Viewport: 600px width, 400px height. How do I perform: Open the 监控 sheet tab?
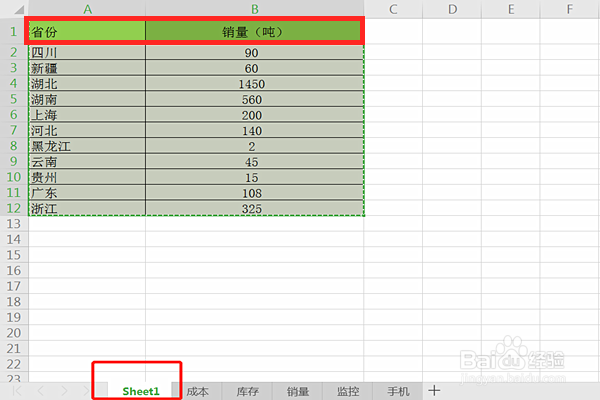[x=348, y=391]
